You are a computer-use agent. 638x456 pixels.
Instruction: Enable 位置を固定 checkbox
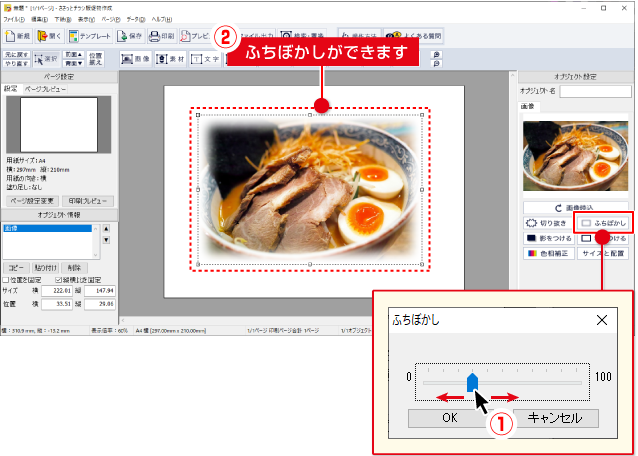point(6,280)
